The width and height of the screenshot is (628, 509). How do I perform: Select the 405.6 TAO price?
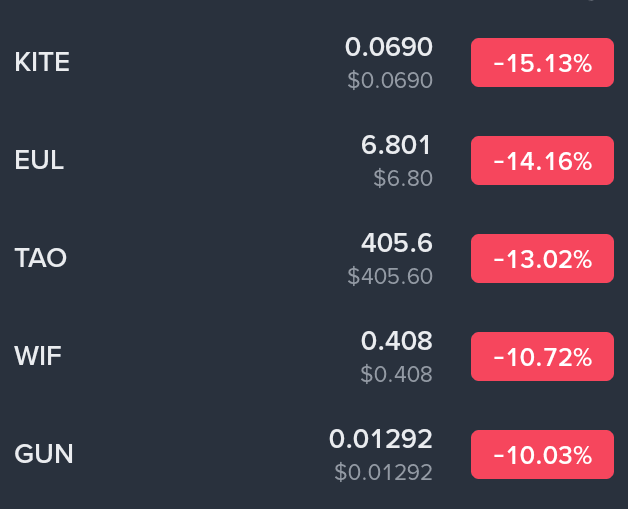[396, 243]
